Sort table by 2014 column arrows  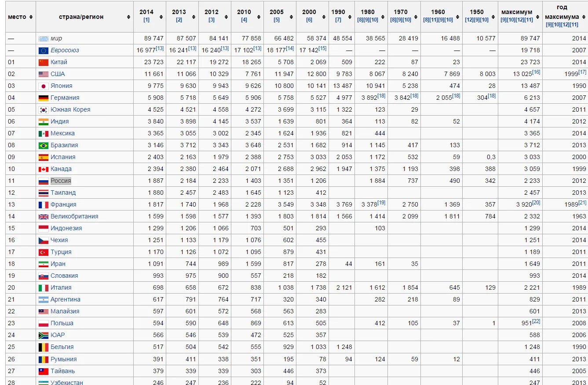point(161,17)
